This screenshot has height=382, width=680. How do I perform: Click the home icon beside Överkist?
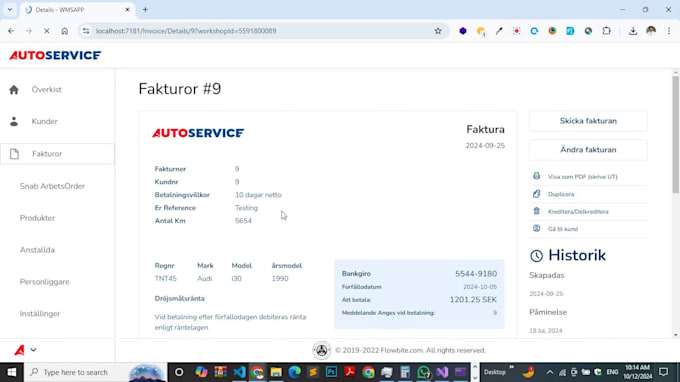(x=14, y=90)
